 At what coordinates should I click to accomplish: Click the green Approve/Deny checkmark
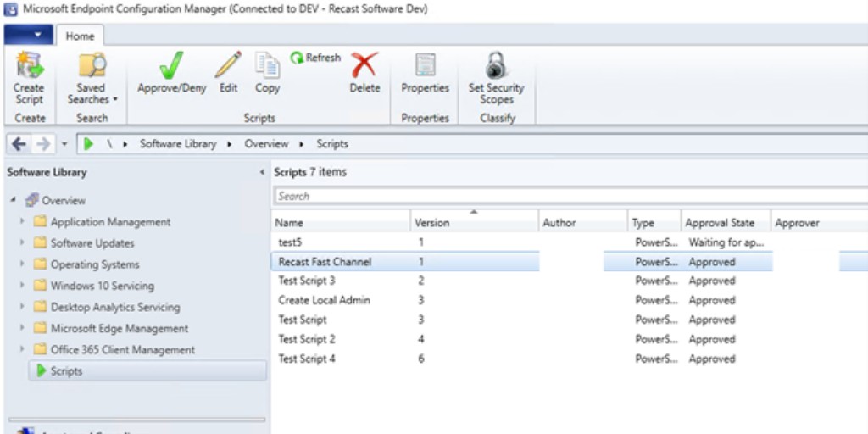point(171,65)
